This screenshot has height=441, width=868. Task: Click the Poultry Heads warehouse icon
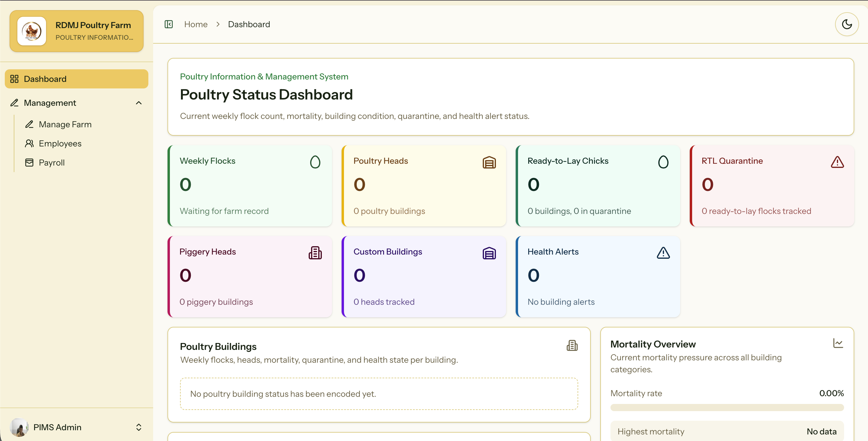click(489, 162)
